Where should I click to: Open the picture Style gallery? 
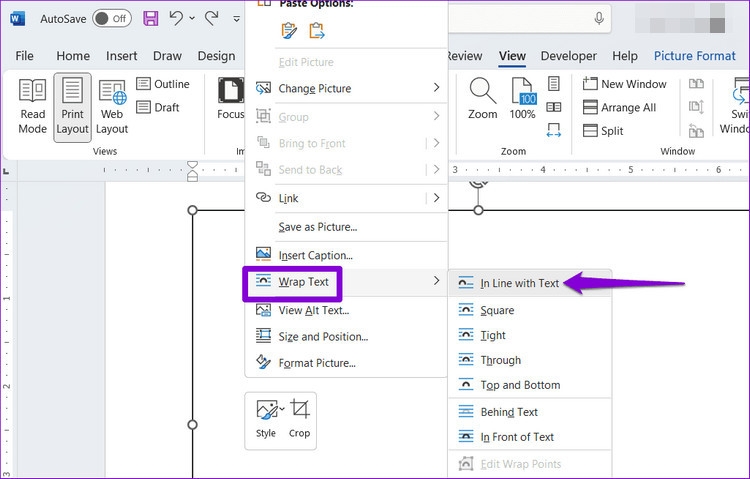(266, 417)
